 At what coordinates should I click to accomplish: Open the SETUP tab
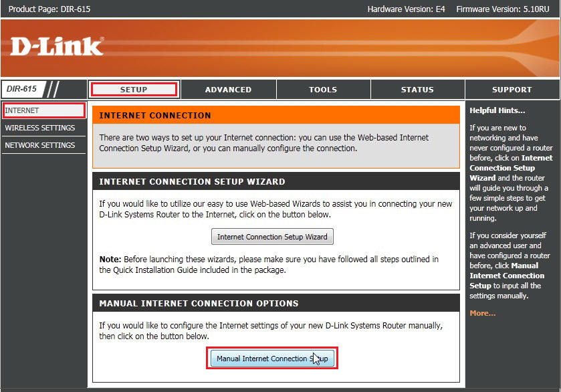(x=134, y=90)
